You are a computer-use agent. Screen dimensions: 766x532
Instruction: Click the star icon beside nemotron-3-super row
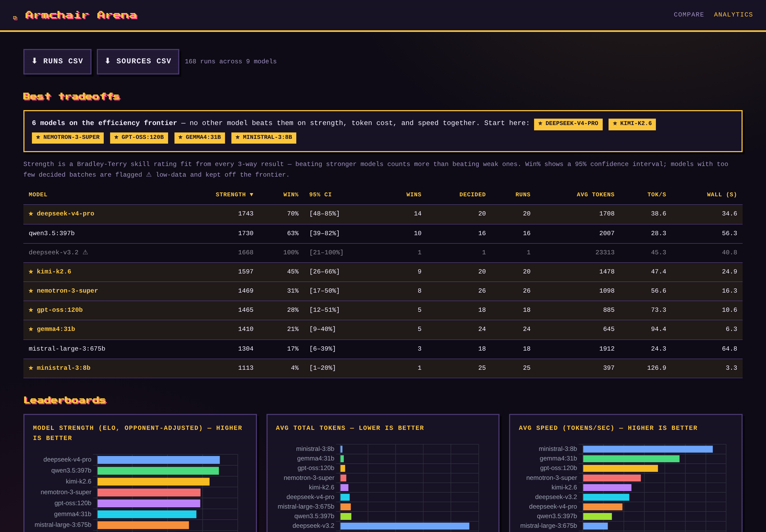[31, 291]
